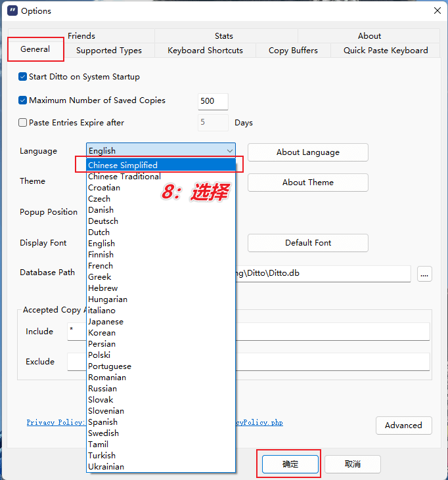
Task: Select Chinese Simplified from language list
Action: 123,165
